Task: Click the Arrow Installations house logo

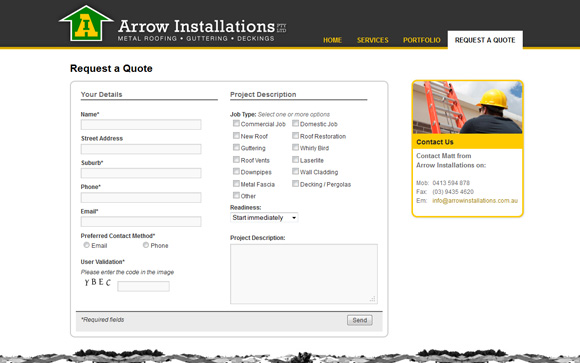Action: click(86, 24)
